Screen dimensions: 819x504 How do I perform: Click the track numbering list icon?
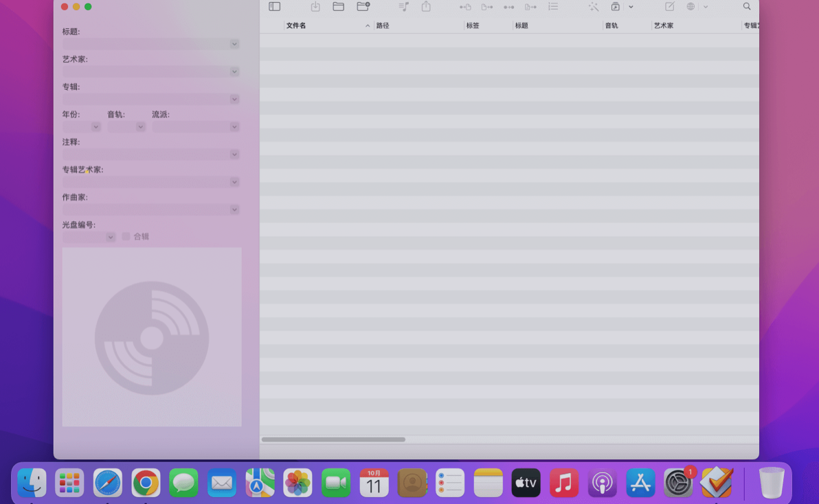[553, 6]
